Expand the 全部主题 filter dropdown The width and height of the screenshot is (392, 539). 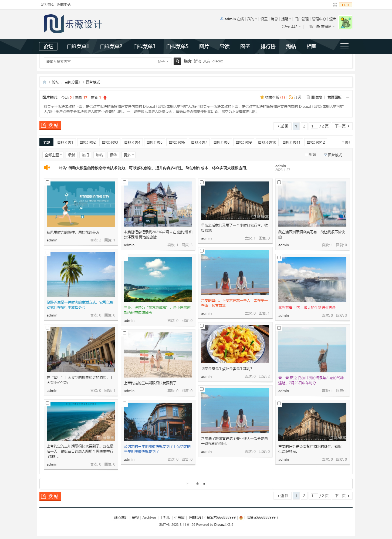click(53, 155)
